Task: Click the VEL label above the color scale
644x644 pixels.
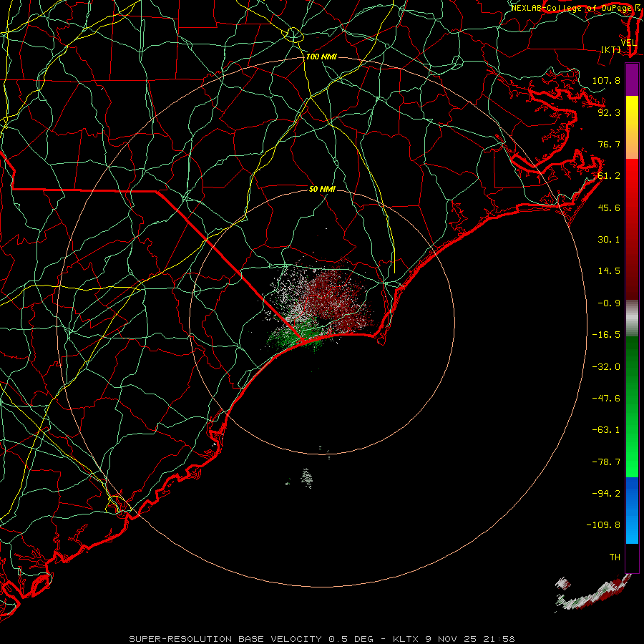Action: (628, 43)
